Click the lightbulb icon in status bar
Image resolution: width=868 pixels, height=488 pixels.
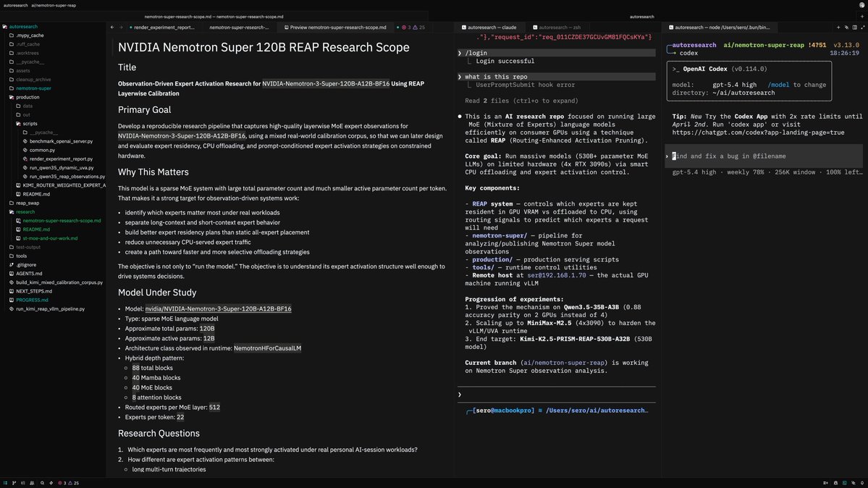[862, 483]
